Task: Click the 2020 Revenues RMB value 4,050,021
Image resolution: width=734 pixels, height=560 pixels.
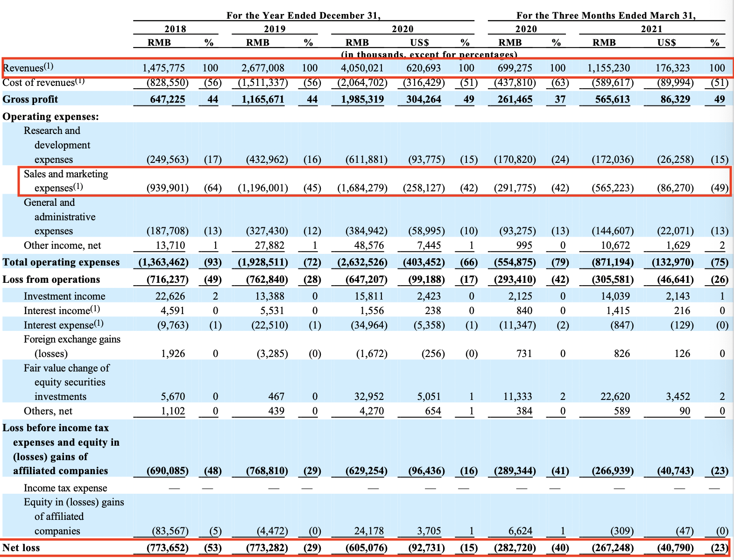Action: pos(362,68)
